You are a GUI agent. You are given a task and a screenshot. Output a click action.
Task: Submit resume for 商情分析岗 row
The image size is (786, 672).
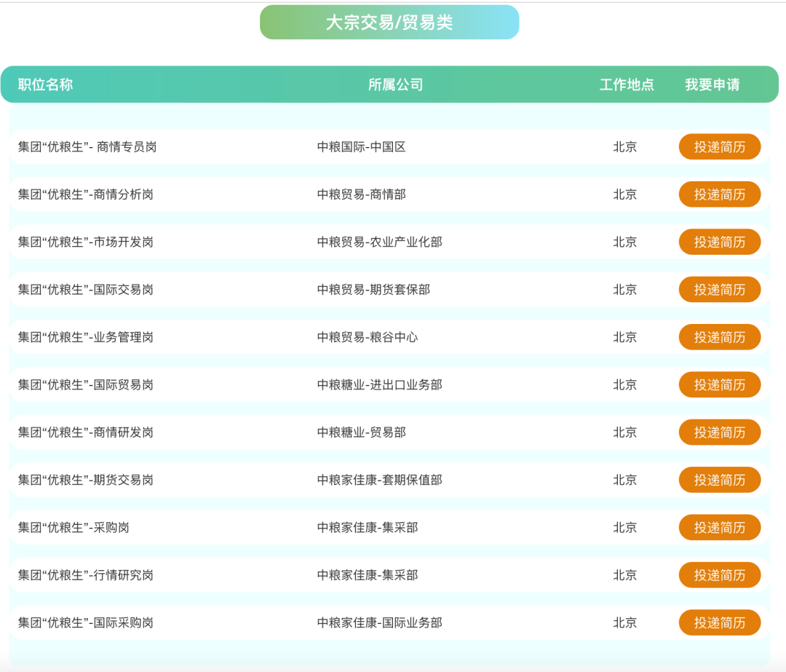(x=719, y=194)
